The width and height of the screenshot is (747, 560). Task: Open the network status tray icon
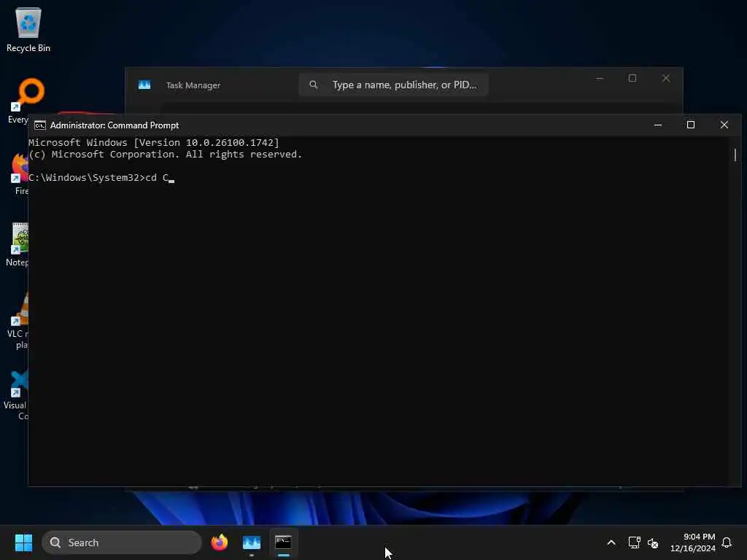(634, 542)
